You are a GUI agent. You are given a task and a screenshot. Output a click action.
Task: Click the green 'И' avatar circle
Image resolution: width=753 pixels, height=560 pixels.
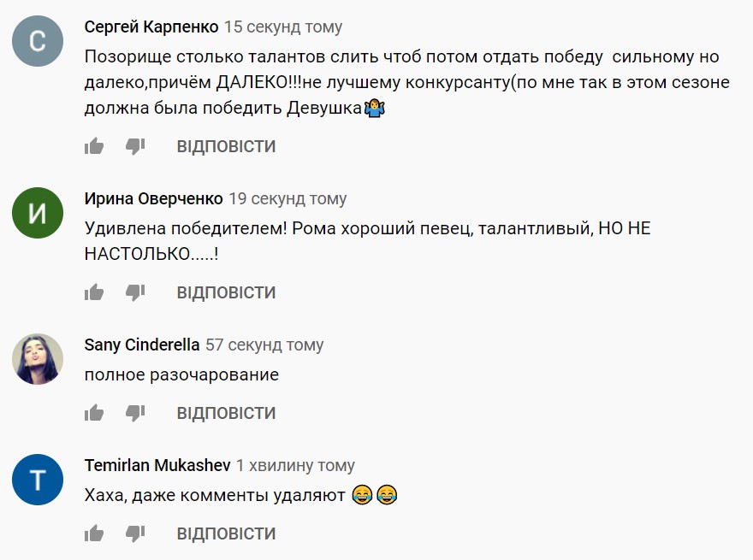pos(38,213)
